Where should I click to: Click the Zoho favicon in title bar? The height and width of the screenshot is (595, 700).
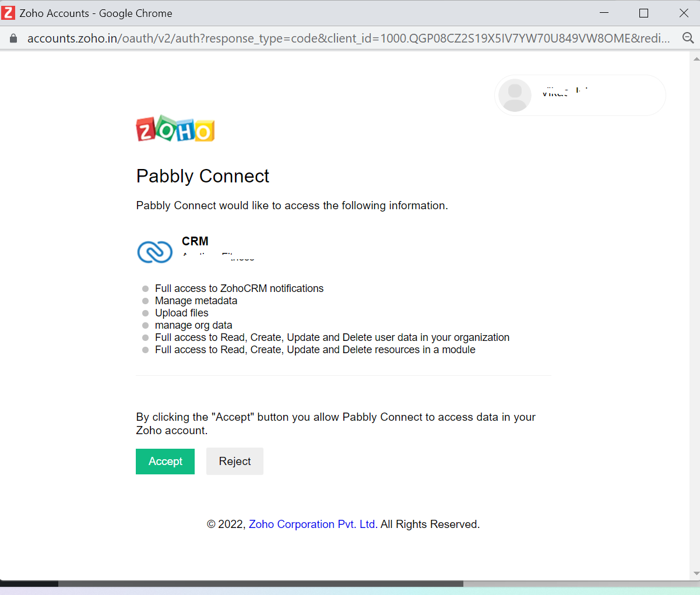[x=8, y=13]
